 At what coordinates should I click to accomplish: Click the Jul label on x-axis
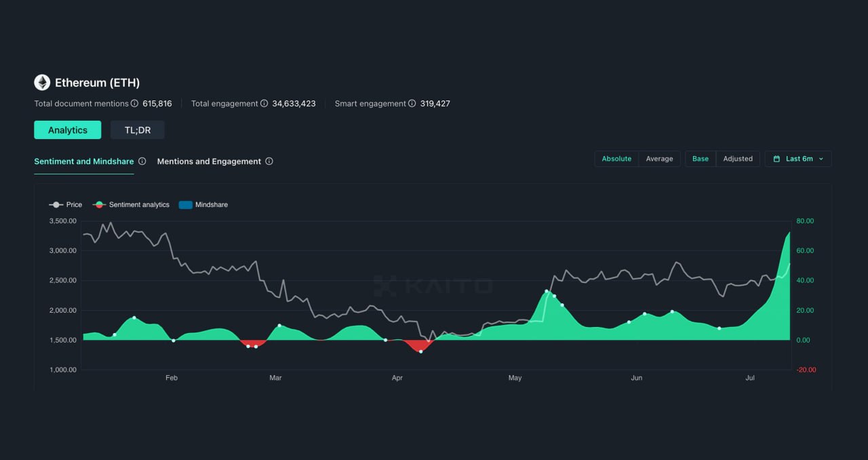click(750, 378)
